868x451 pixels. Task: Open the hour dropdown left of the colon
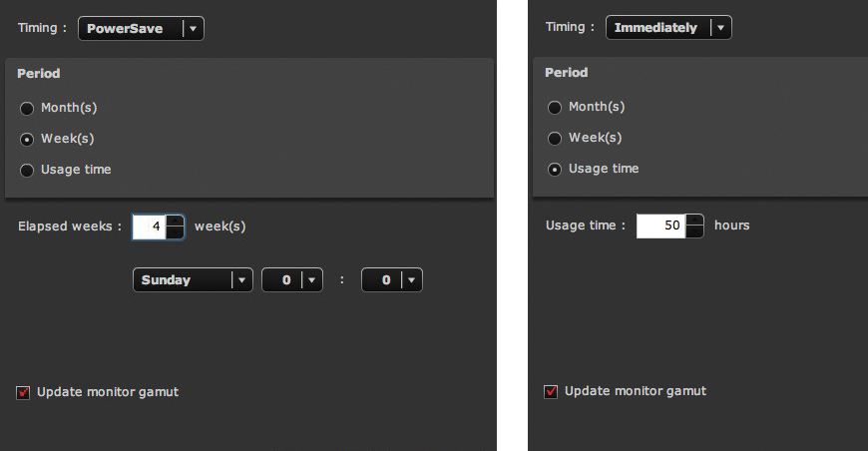[292, 280]
